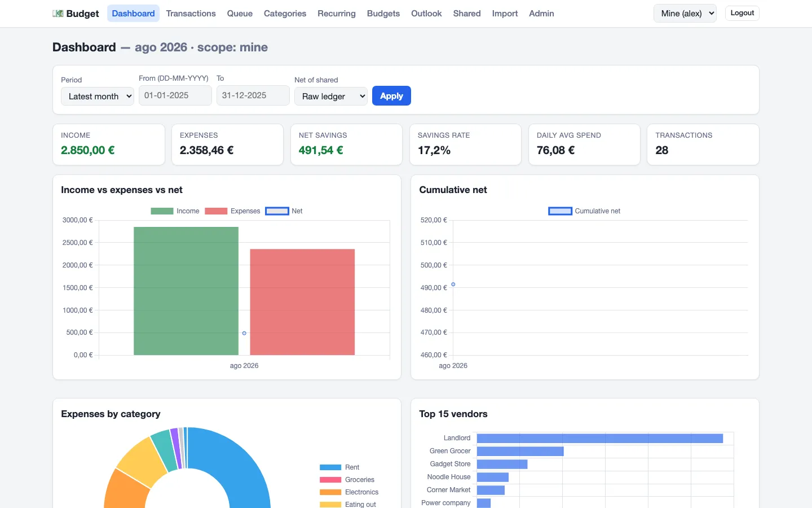Click the To date field
This screenshot has width=812, height=508.
(253, 95)
